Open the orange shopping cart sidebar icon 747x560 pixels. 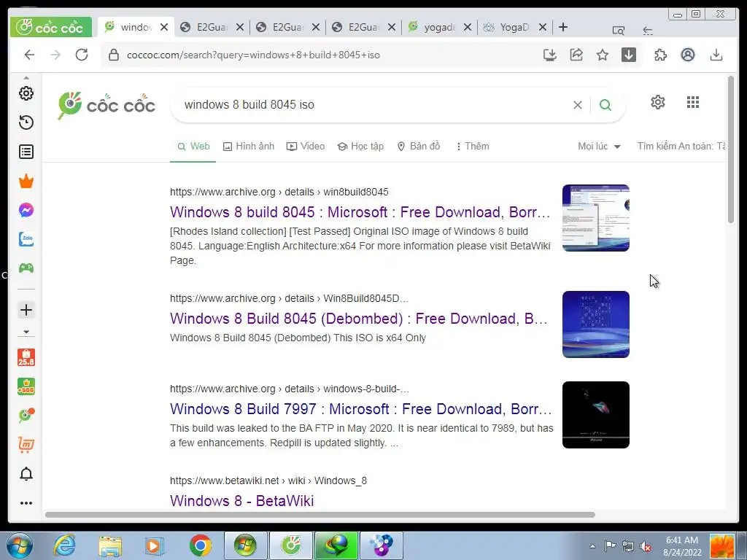point(26,444)
